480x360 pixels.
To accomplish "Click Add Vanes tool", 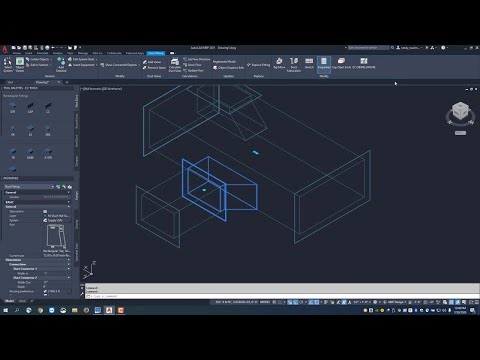I will [x=152, y=62].
